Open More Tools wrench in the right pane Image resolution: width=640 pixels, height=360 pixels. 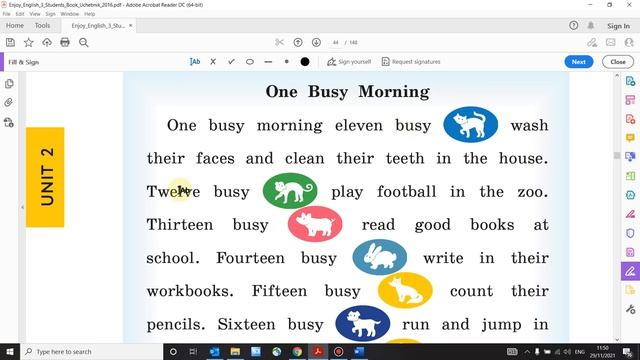pos(630,309)
